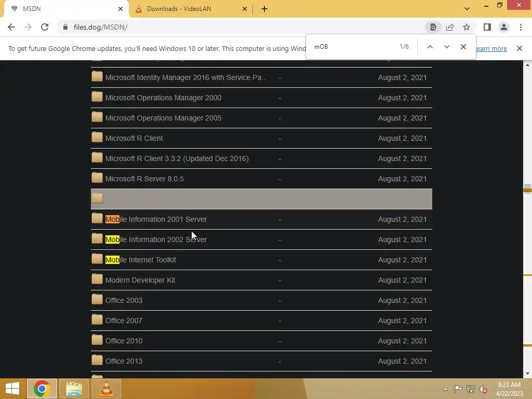The height and width of the screenshot is (399, 532).
Task: Share this page via share icon
Action: click(x=450, y=27)
